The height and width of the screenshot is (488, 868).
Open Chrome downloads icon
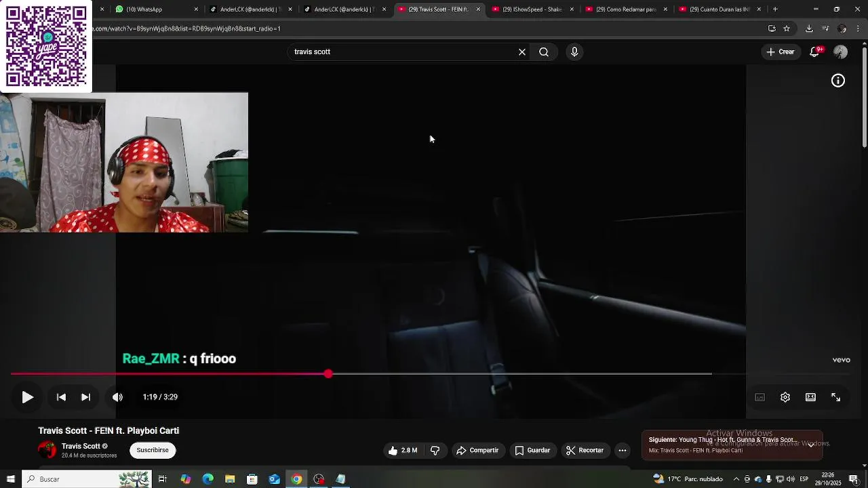[x=809, y=28]
